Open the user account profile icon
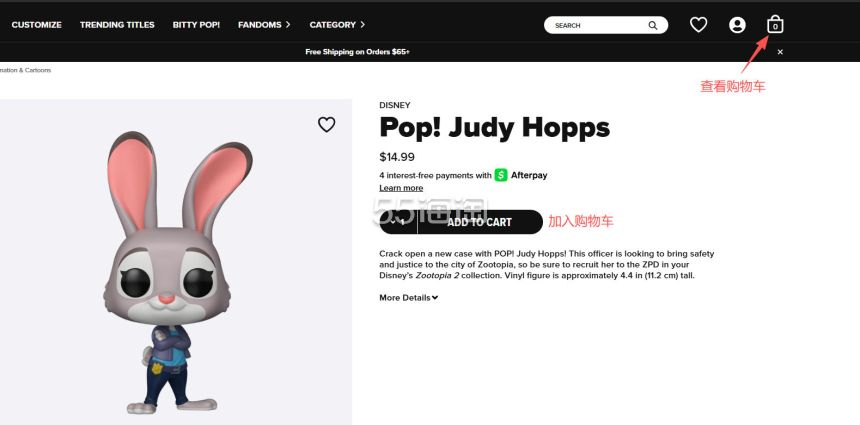The width and height of the screenshot is (860, 425). 737,25
